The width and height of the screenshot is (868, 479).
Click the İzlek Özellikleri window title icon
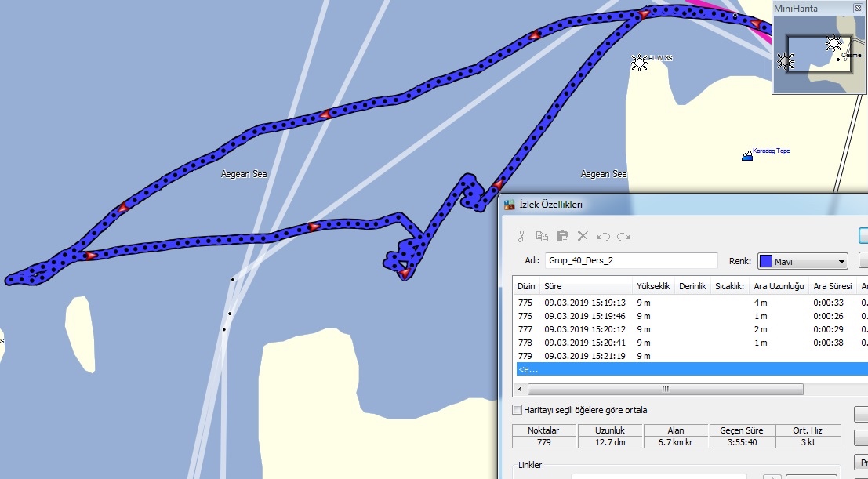click(510, 205)
